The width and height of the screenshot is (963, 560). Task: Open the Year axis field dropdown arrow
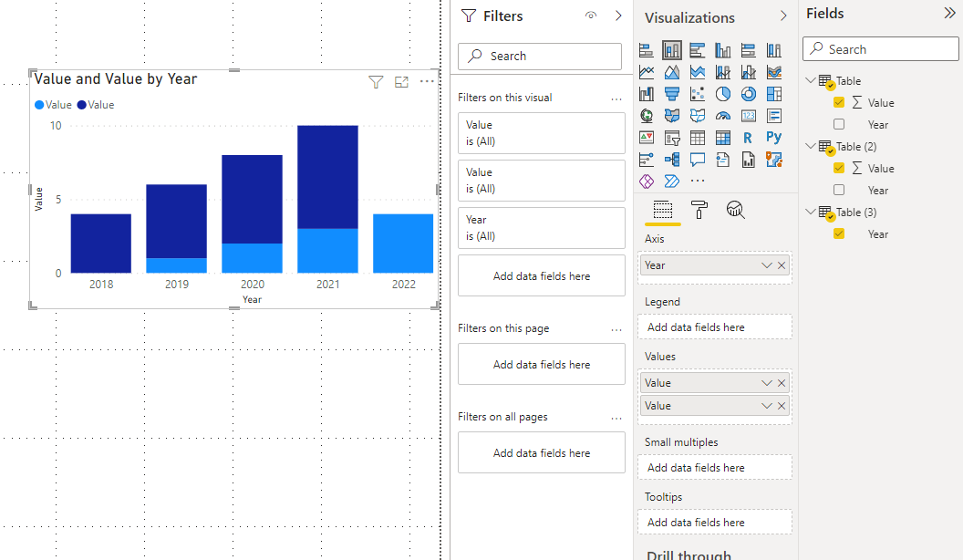coord(766,265)
